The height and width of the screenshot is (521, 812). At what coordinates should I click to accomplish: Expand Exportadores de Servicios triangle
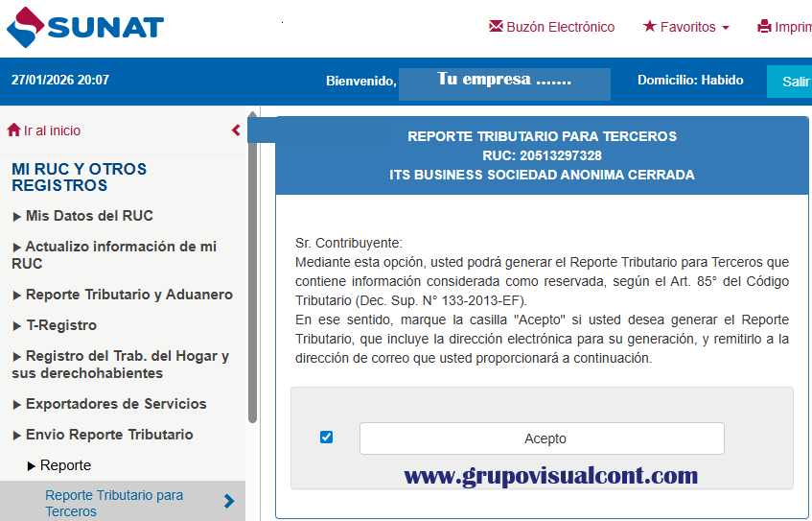16,405
